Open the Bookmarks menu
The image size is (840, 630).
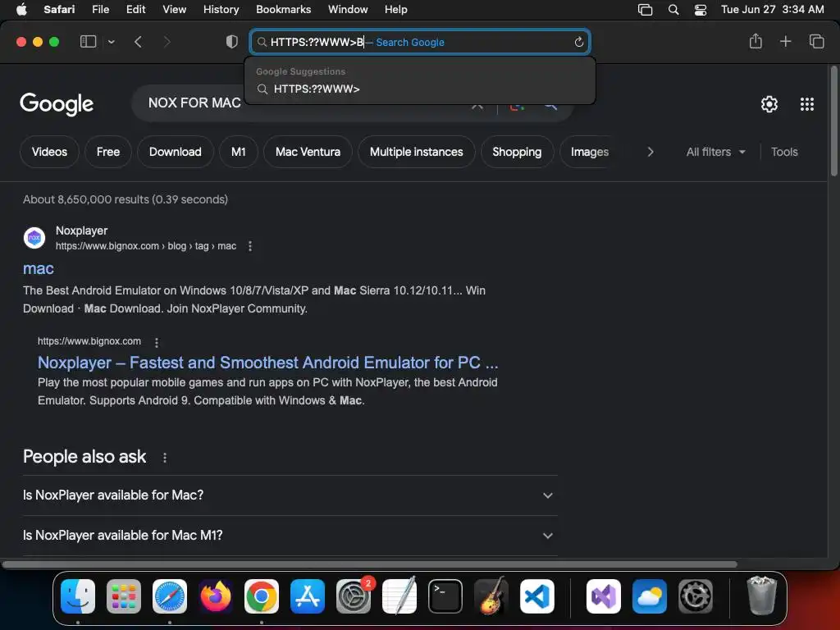click(283, 9)
